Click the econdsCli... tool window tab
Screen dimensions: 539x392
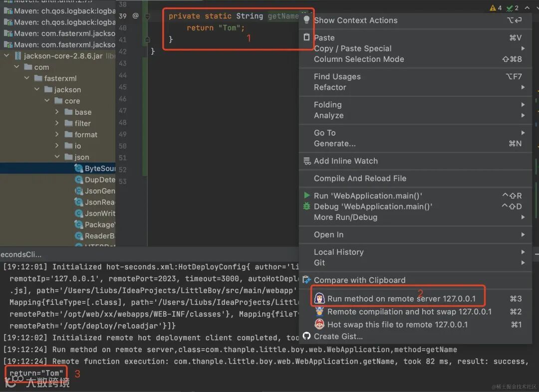pyautogui.click(x=20, y=254)
